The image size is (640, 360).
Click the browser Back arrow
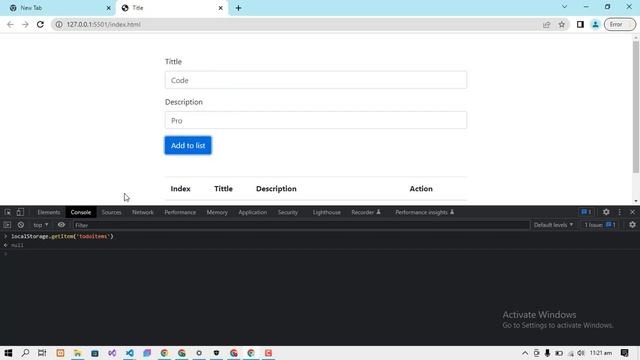click(x=10, y=24)
